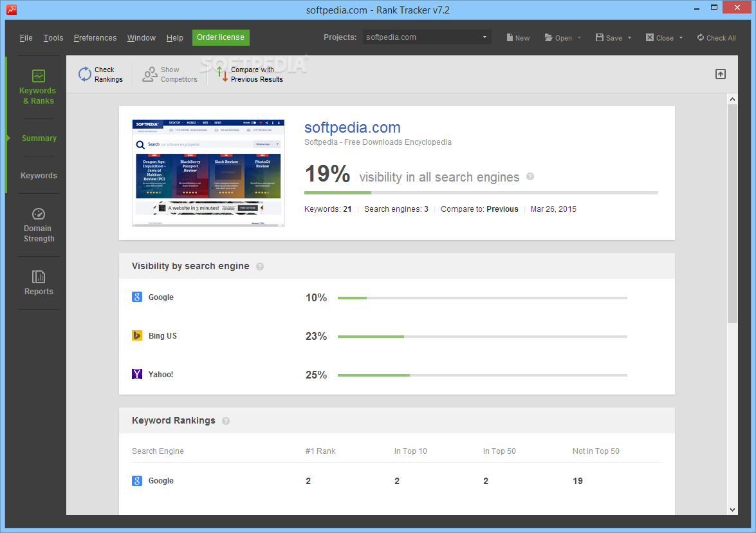
Task: Minimize the Rank Tracker window
Action: [697, 8]
